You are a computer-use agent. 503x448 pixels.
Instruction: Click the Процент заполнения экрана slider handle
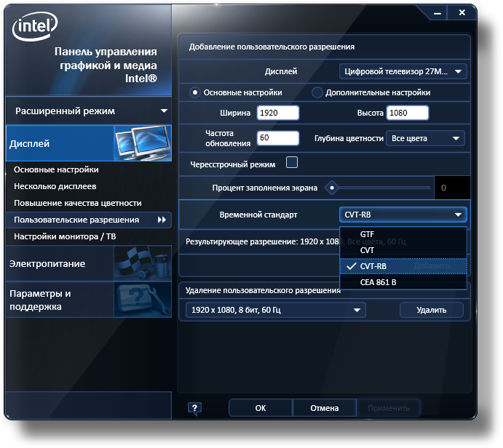click(x=332, y=188)
